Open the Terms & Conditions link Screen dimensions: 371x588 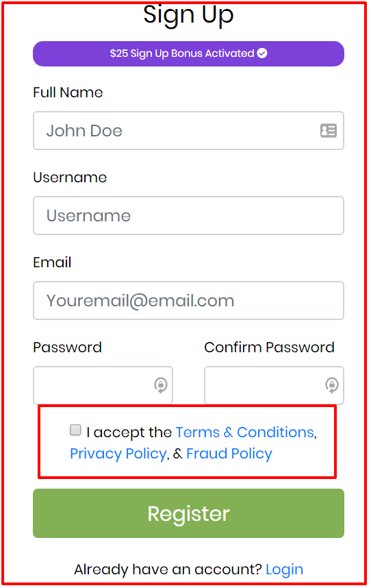[x=245, y=432]
